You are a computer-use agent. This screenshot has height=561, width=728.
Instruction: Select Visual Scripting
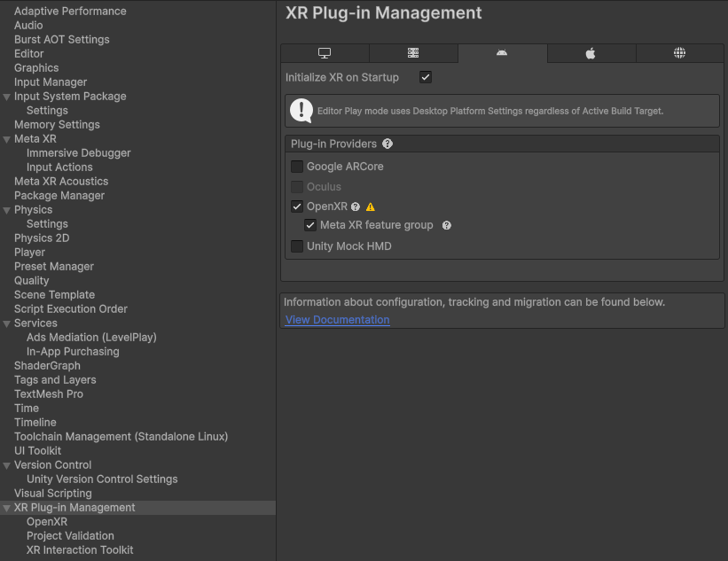[x=53, y=494]
